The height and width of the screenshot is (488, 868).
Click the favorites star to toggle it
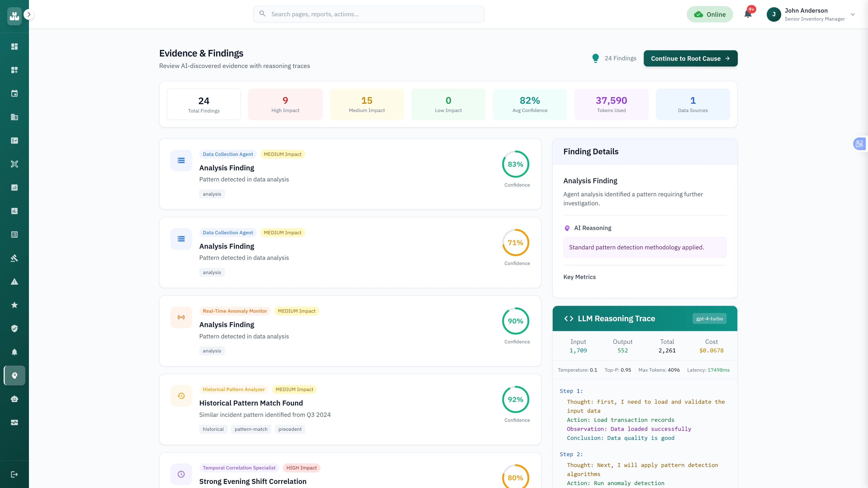(x=14, y=305)
